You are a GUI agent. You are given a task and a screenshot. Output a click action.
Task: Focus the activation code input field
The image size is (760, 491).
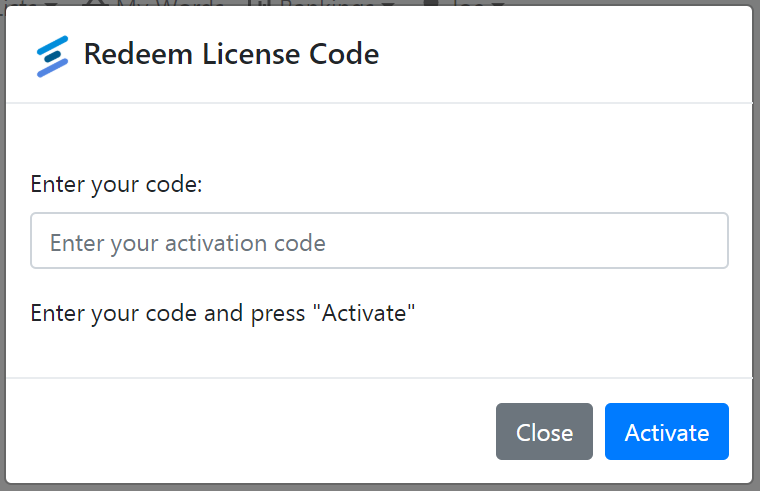pos(379,240)
